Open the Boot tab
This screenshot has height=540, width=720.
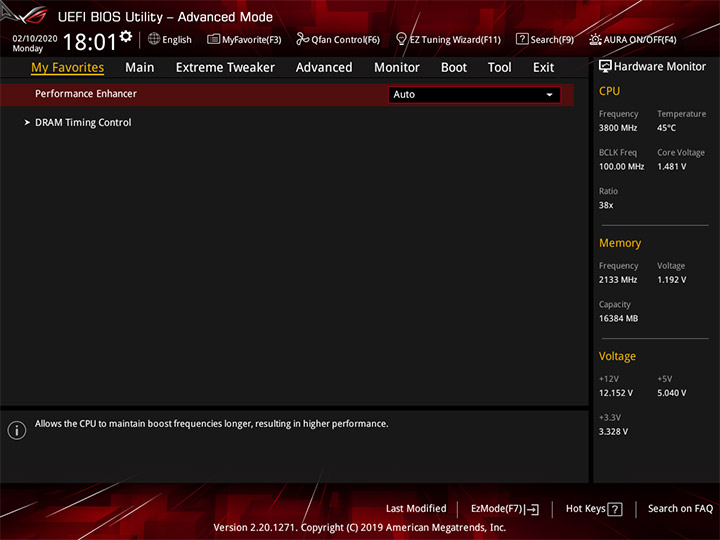pyautogui.click(x=454, y=68)
